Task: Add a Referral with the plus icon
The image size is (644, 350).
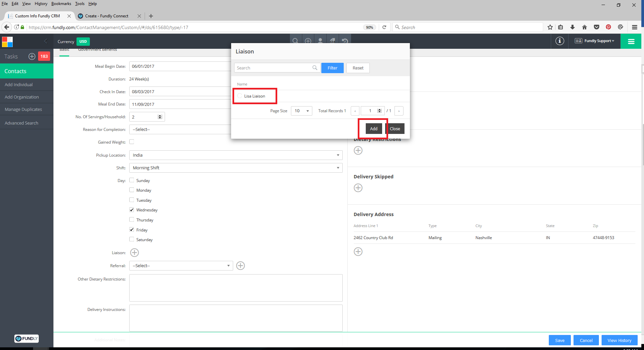Action: pyautogui.click(x=240, y=266)
